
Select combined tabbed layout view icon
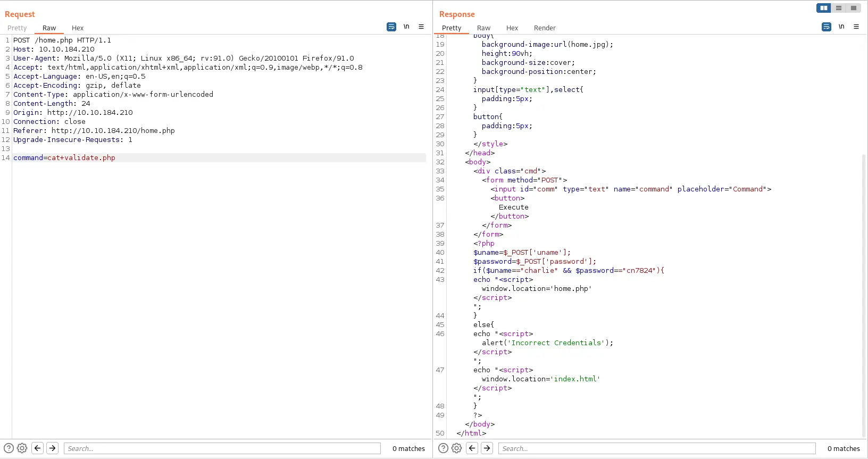[854, 8]
